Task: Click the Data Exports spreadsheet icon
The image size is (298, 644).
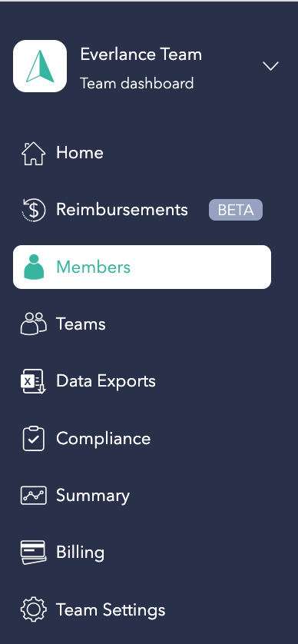Action: tap(33, 381)
